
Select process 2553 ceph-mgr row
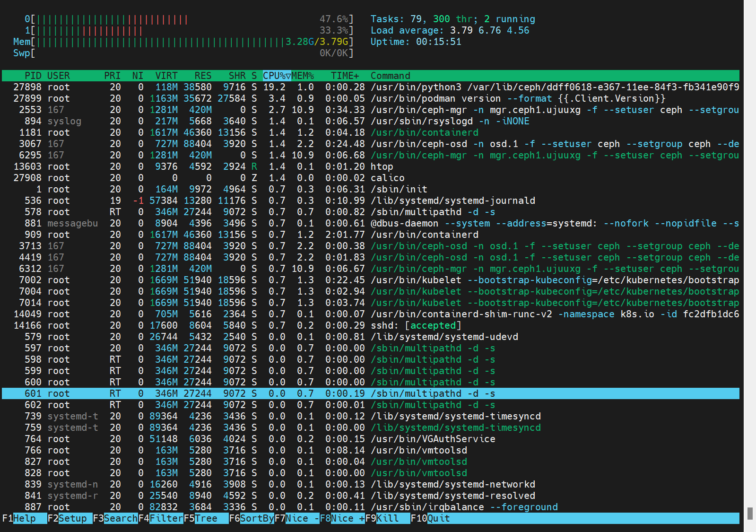coord(371,110)
